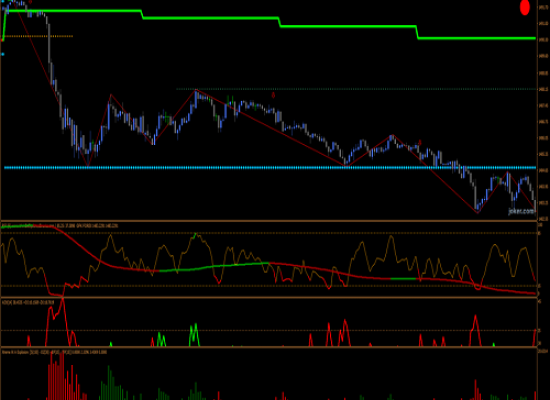Screen dimensions: 550x400
Task: Select the red marker near the blue support line
Action: 420,143
